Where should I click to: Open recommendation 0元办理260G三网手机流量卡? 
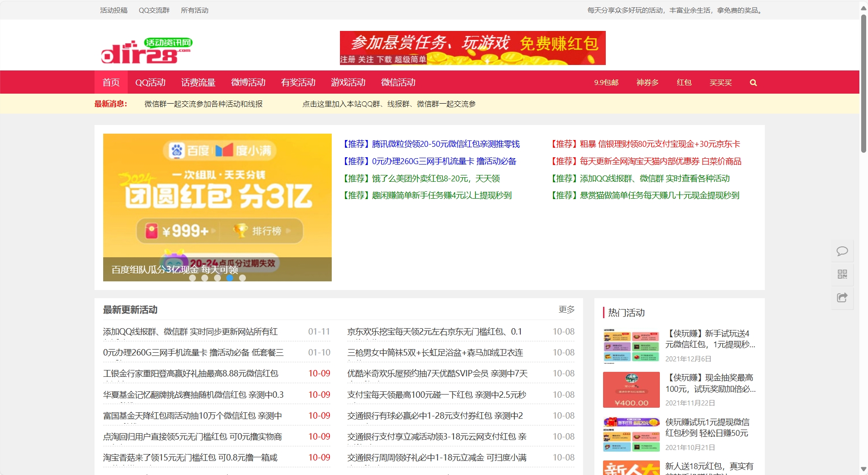pyautogui.click(x=429, y=161)
